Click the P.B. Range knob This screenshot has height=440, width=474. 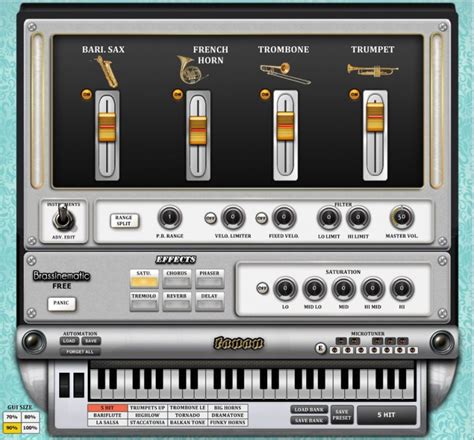[170, 217]
